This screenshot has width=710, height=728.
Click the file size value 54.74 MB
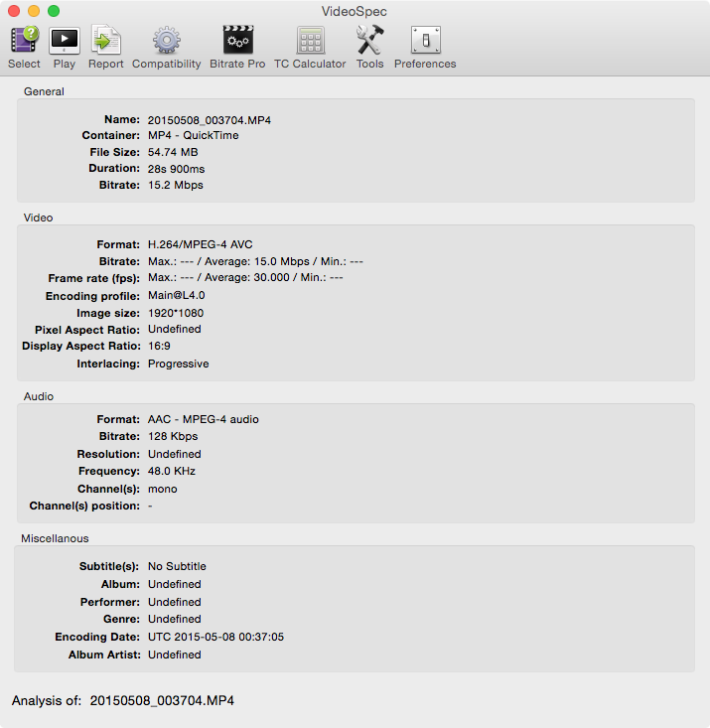click(173, 152)
